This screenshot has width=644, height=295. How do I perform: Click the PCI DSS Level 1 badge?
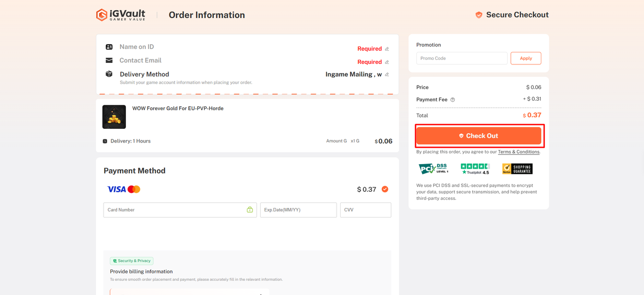[x=433, y=169]
